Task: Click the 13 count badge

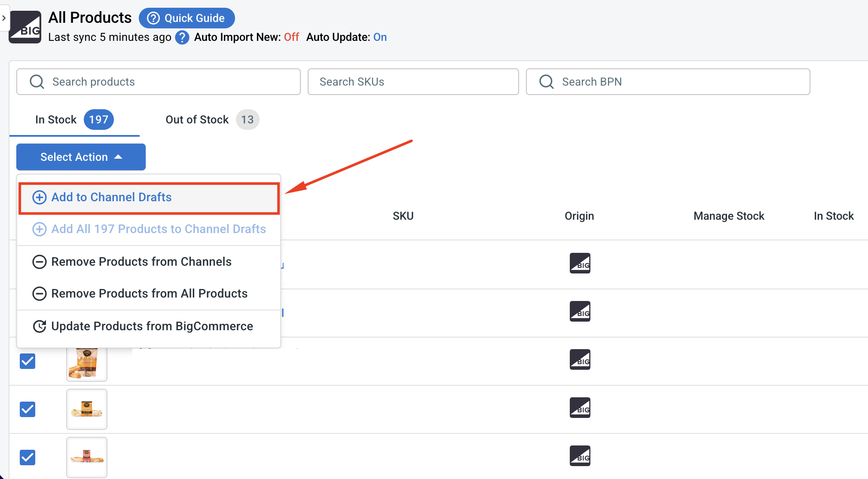Action: 248,120
